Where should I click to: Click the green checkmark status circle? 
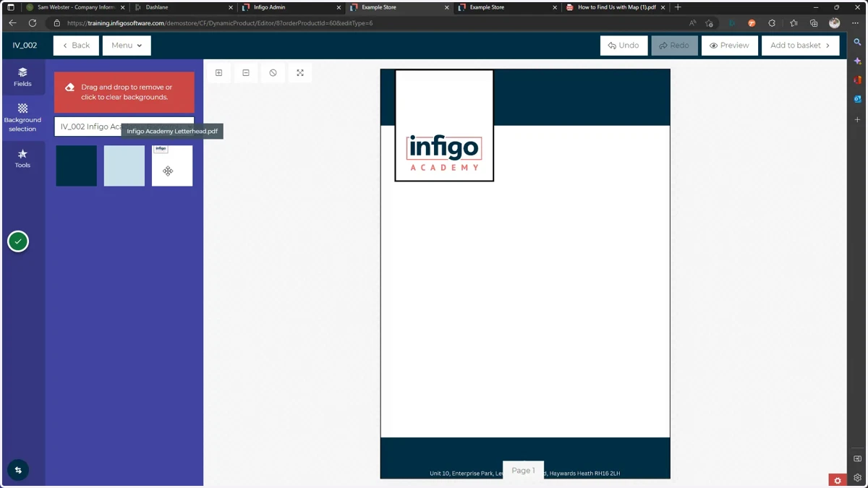tap(18, 241)
